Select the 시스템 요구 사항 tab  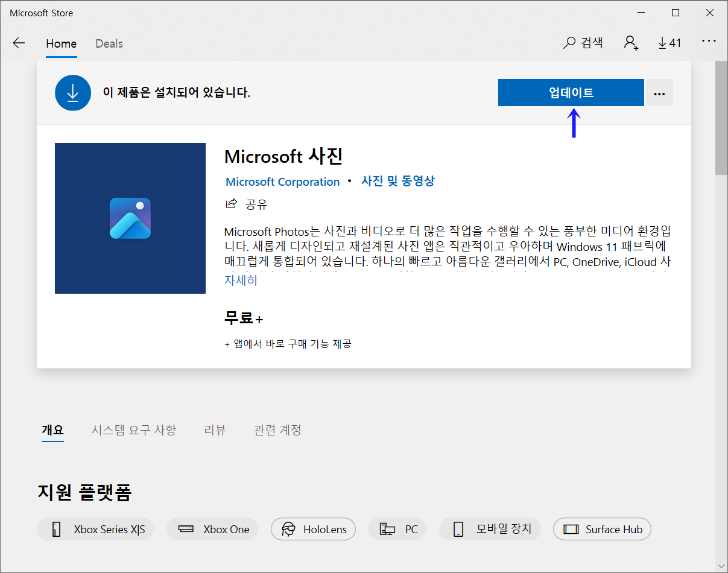(x=134, y=430)
